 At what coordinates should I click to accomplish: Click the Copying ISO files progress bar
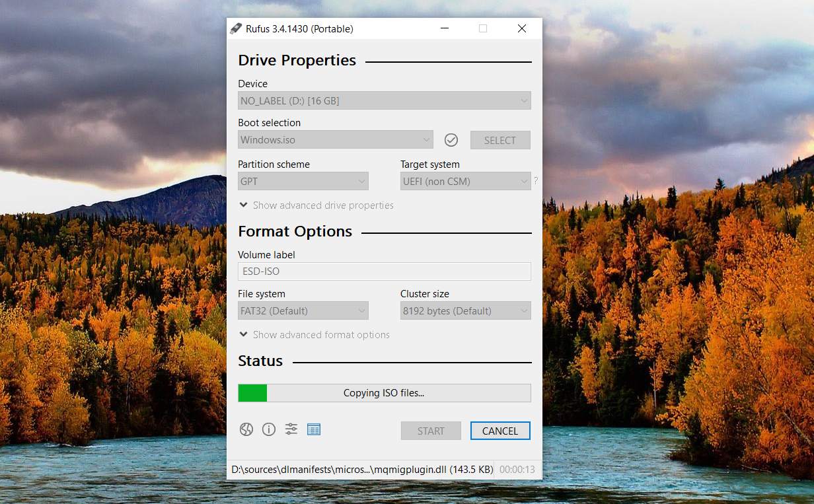[384, 392]
